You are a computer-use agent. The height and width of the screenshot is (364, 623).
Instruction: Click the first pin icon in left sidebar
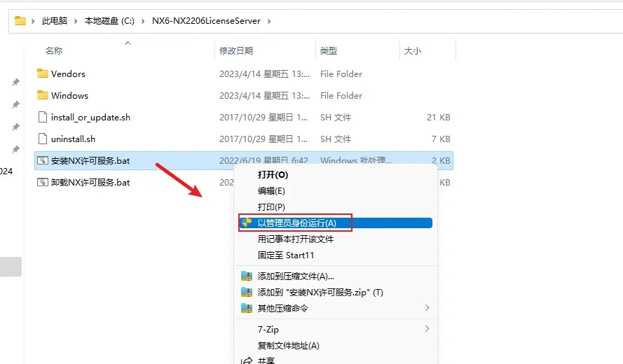15,82
